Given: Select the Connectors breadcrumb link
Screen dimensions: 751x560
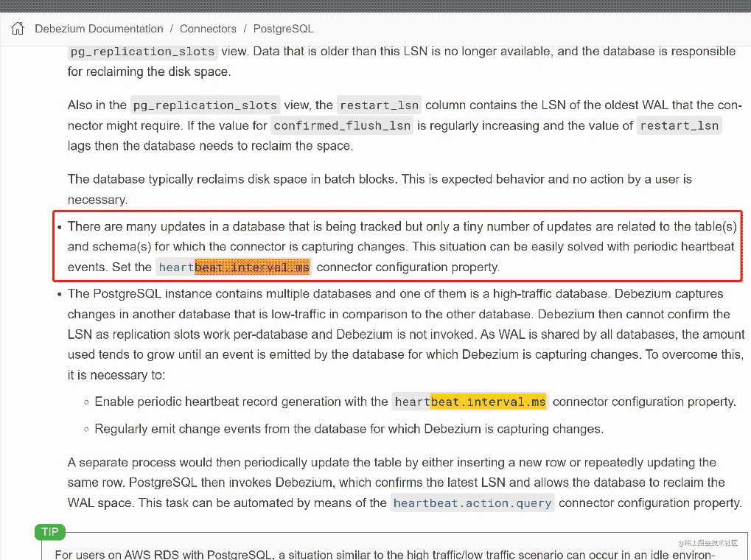Looking at the screenshot, I should (208, 28).
